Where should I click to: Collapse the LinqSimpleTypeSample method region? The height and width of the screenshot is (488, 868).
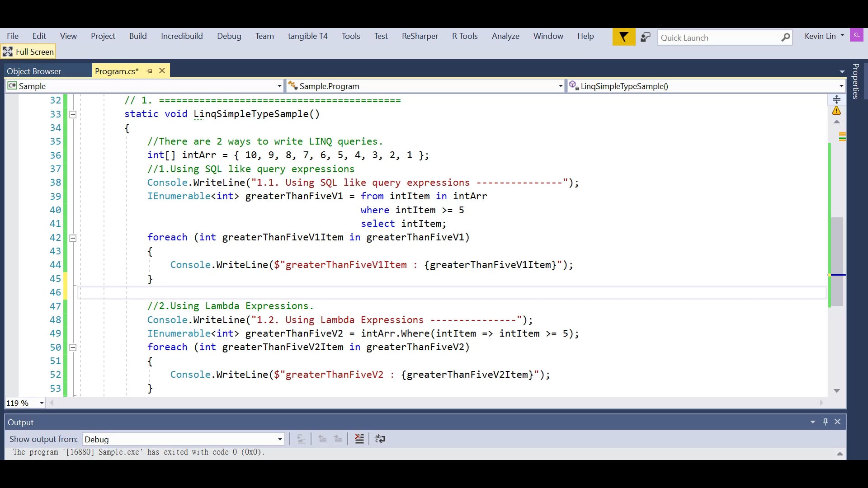point(72,114)
